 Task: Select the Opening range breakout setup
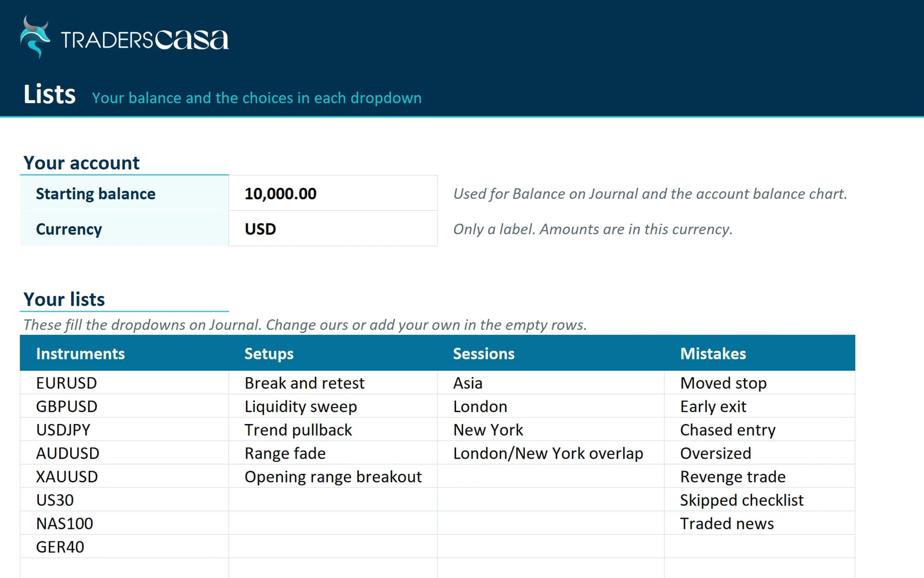tap(333, 476)
